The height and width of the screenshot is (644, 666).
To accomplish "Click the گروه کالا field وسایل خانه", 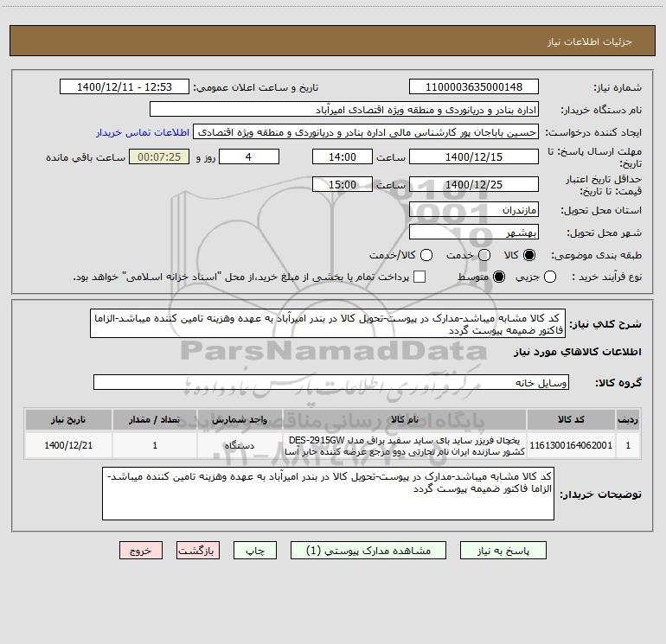I will (331, 382).
